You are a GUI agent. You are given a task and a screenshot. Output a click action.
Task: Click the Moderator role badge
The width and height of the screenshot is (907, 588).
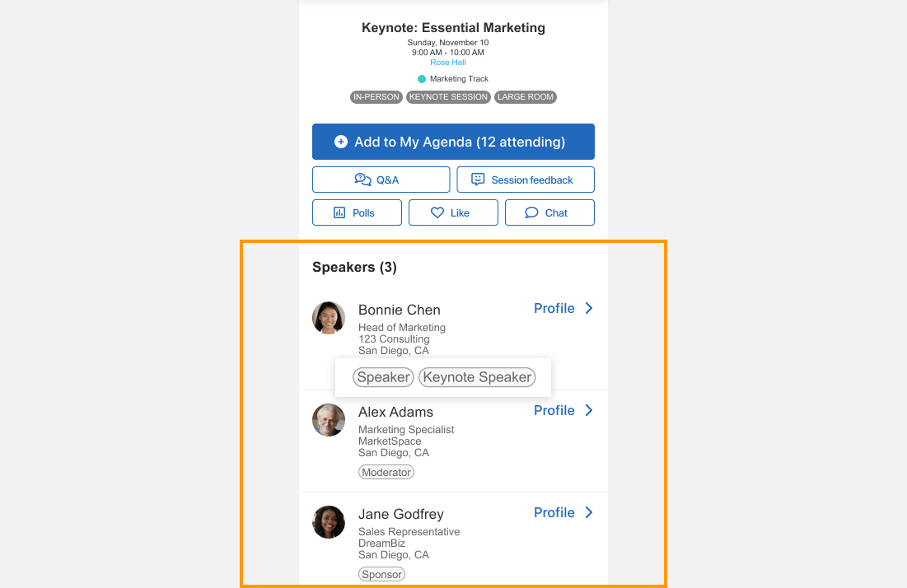(386, 472)
